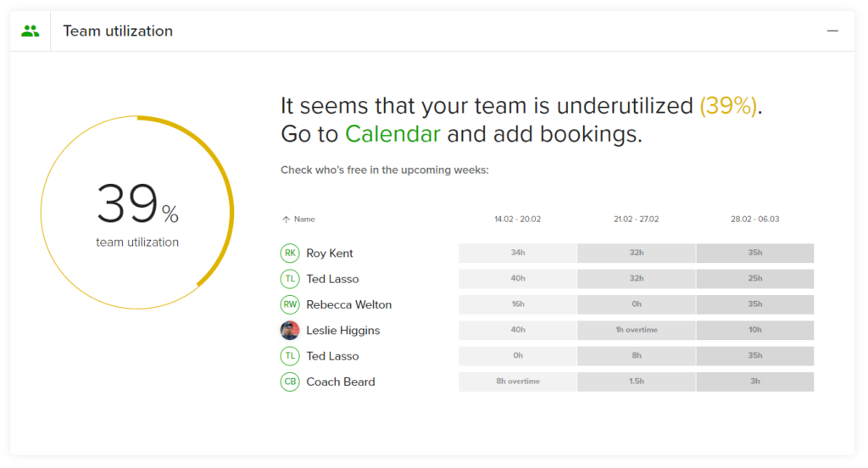Click the 21.02 - 27.02 week header
The height and width of the screenshot is (468, 868).
coord(636,220)
